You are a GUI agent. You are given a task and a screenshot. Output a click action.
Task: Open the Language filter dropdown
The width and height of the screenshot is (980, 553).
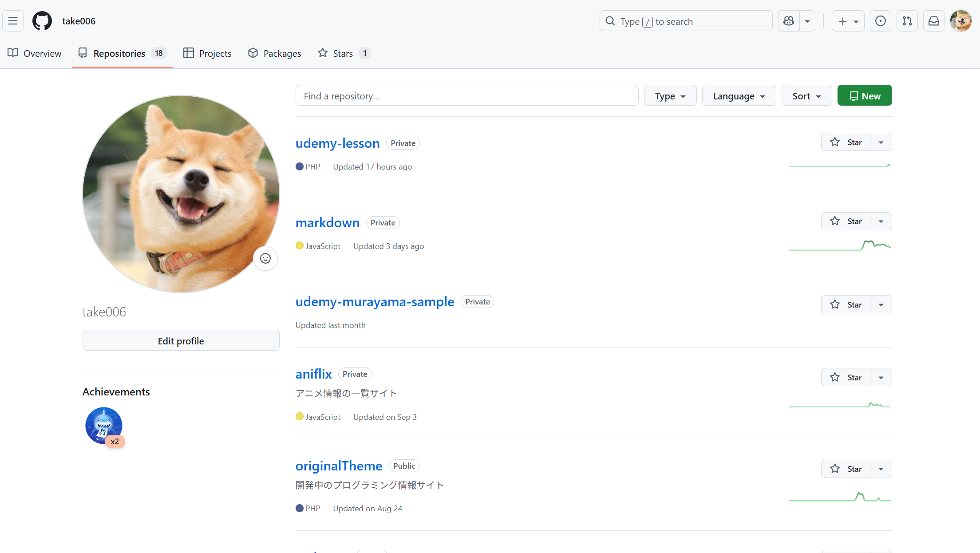[x=739, y=95]
